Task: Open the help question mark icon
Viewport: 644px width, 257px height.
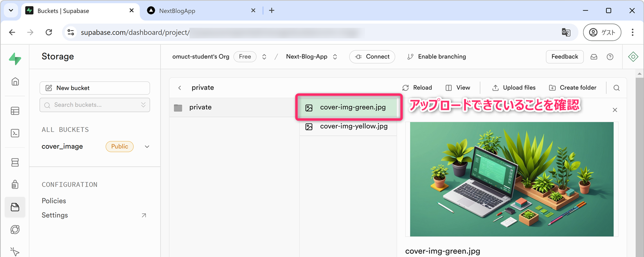Action: [x=610, y=57]
